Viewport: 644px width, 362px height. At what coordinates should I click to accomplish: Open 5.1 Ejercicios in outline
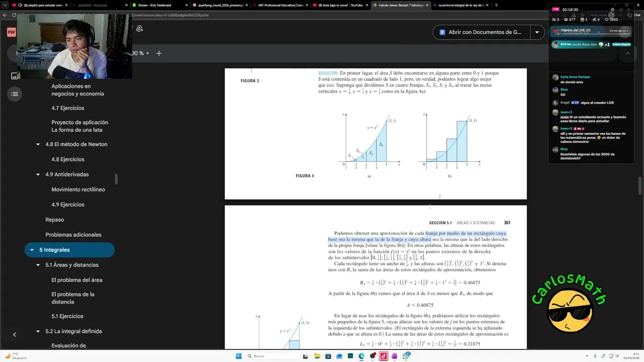point(67,316)
